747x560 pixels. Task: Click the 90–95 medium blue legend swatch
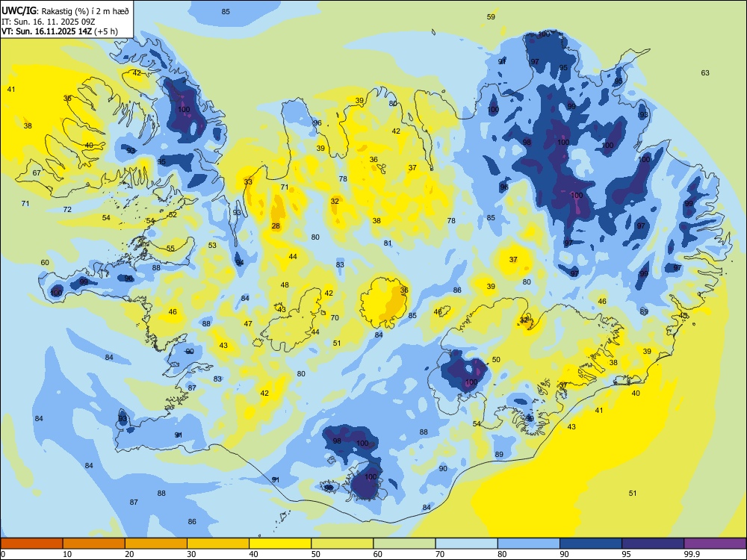tap(591, 544)
